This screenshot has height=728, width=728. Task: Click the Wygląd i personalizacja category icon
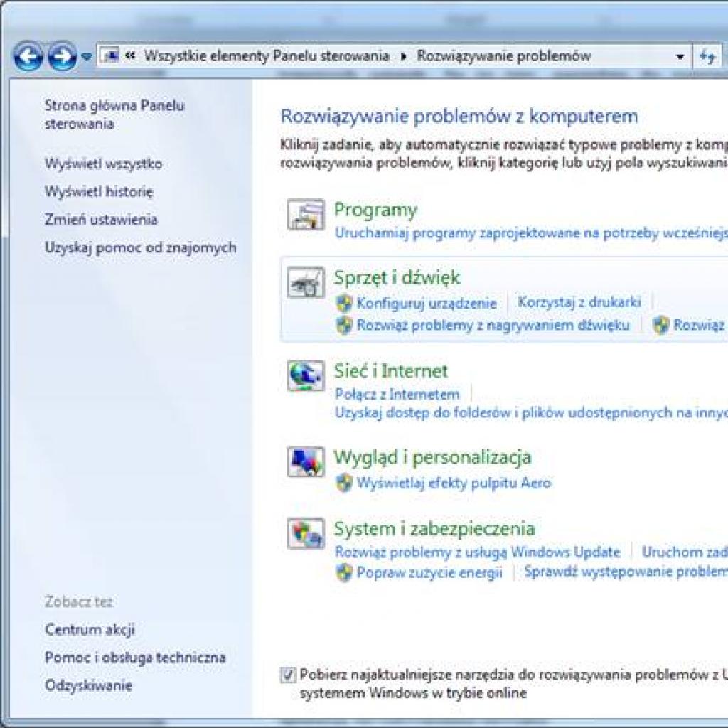pyautogui.click(x=306, y=462)
